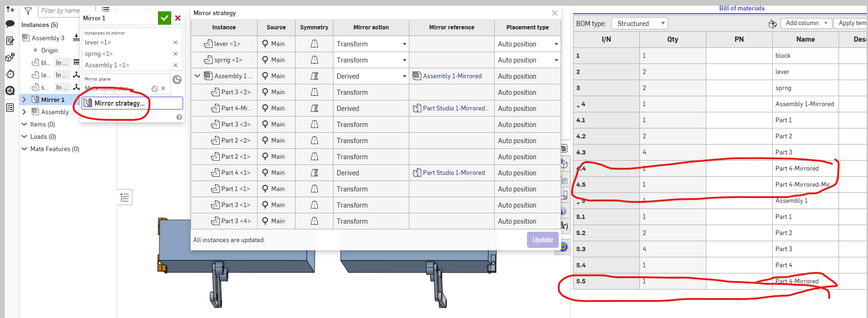Open the Bill of materials tab header
This screenshot has width=868, height=318.
[742, 8]
